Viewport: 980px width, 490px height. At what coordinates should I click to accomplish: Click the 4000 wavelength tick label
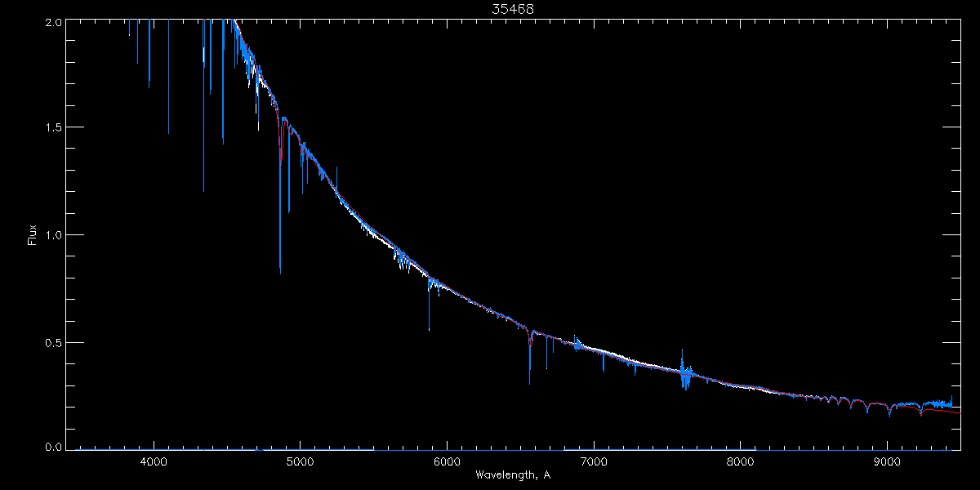(x=154, y=461)
